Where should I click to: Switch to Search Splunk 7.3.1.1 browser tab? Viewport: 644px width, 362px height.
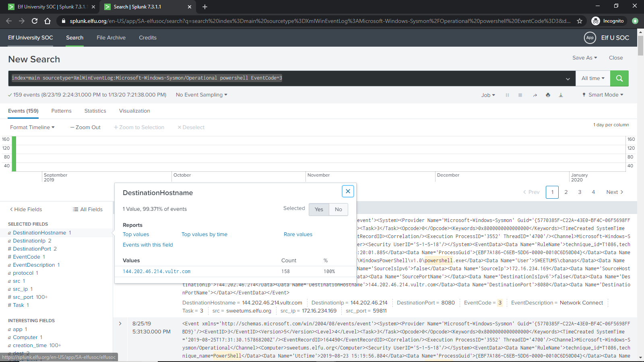coord(147,7)
